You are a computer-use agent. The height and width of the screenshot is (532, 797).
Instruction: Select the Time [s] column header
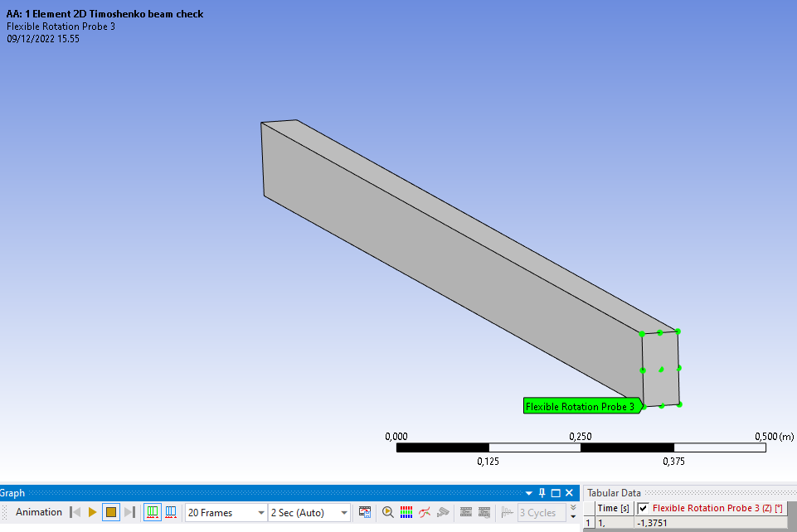coord(614,508)
